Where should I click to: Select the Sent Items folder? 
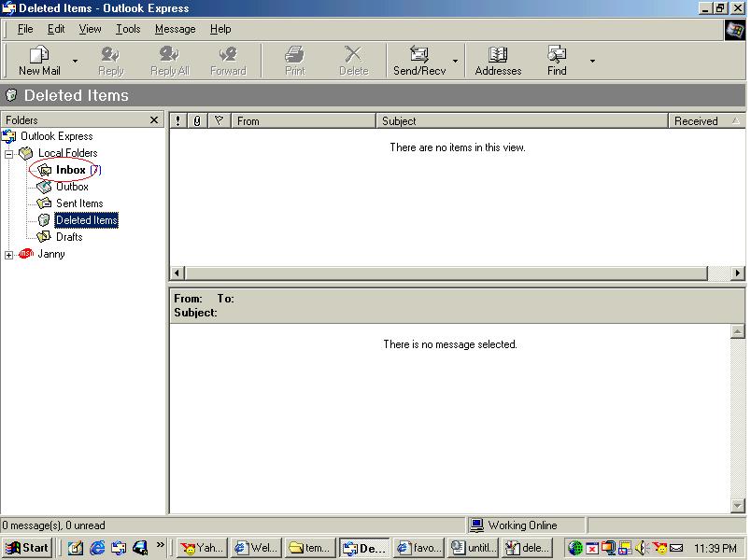(78, 203)
